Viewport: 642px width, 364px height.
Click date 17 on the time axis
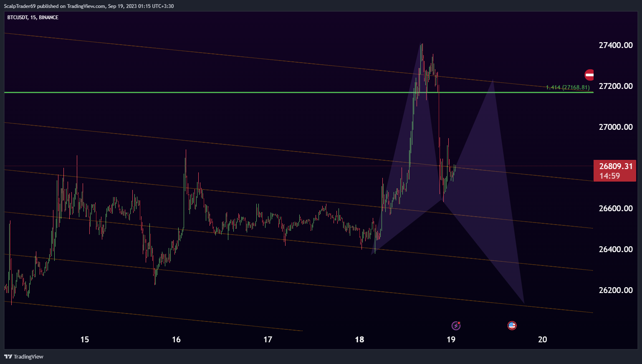268,339
